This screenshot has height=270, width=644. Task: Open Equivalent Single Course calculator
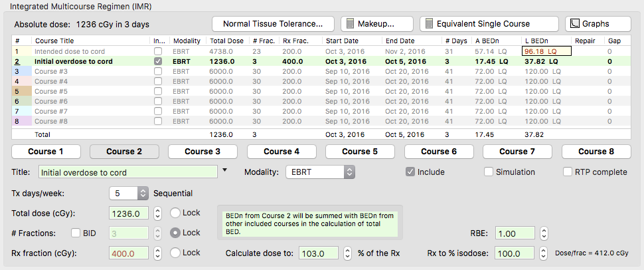[x=489, y=24]
